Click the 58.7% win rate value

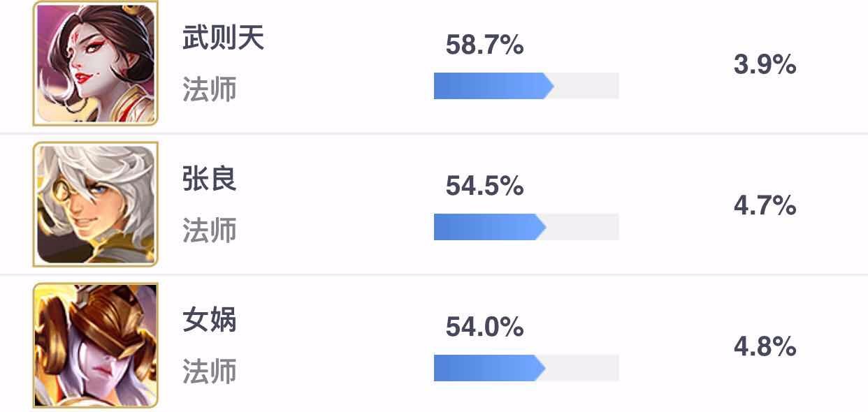(484, 45)
